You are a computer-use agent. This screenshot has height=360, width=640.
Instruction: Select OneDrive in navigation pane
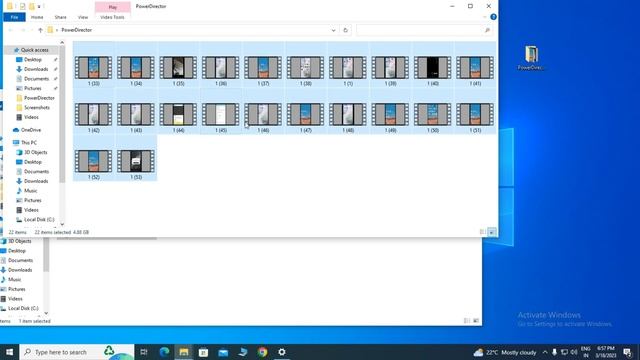pyautogui.click(x=31, y=130)
